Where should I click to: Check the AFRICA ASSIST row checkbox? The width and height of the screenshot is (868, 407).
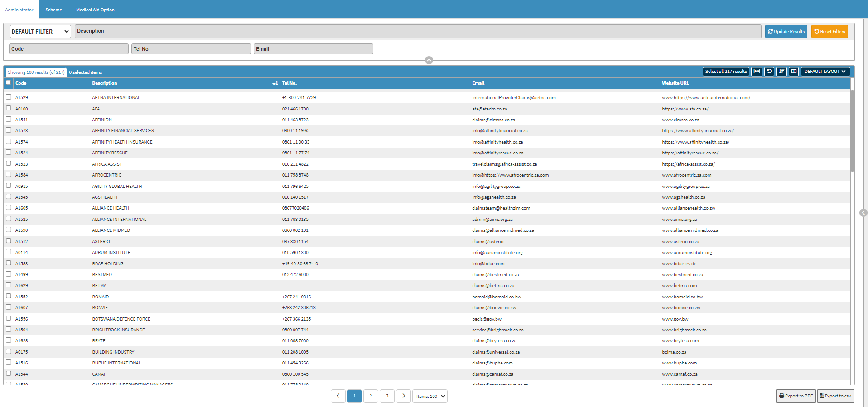click(9, 163)
